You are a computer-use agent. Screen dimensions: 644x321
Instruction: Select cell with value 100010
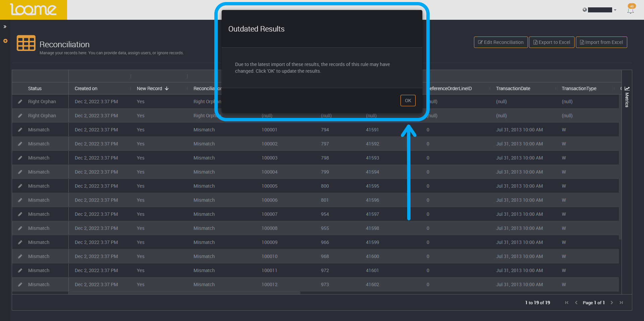click(x=269, y=256)
